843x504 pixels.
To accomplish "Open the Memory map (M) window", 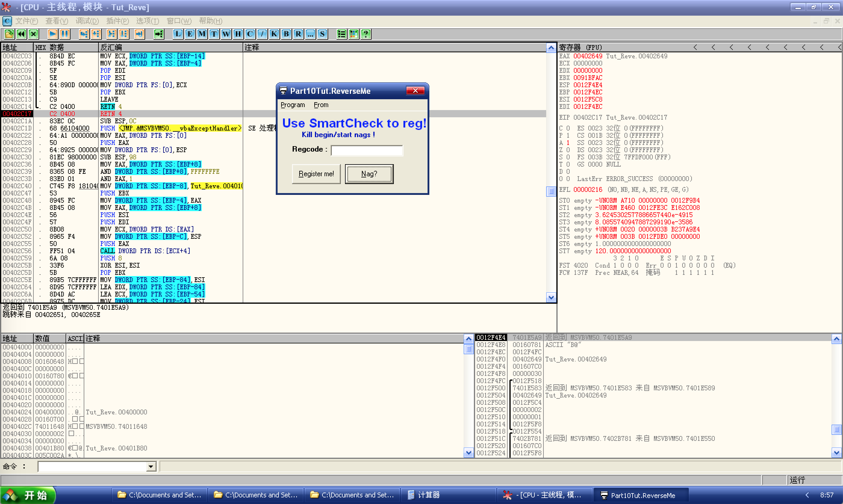I will click(202, 34).
